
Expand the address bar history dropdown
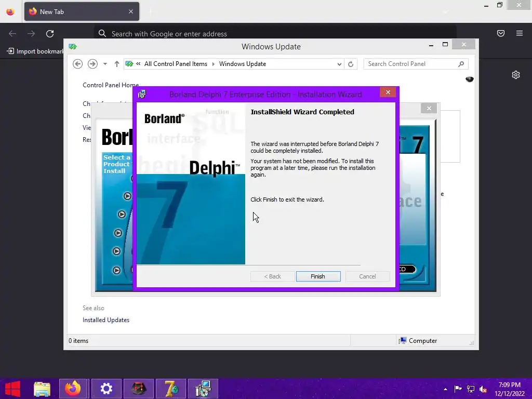click(x=339, y=64)
